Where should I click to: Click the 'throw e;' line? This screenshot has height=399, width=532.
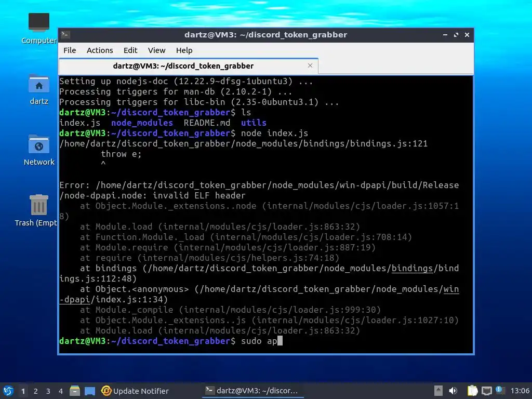coord(121,154)
